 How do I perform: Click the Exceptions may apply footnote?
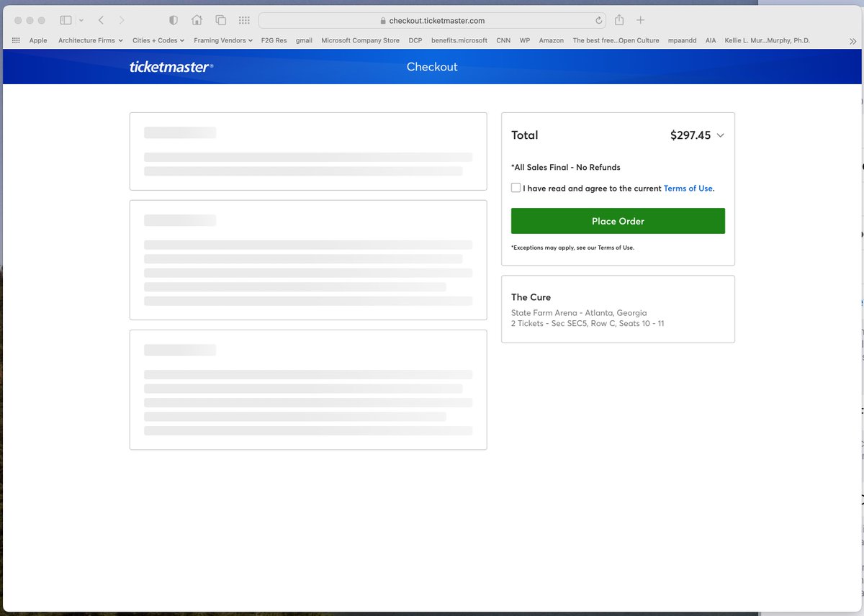pyautogui.click(x=572, y=248)
